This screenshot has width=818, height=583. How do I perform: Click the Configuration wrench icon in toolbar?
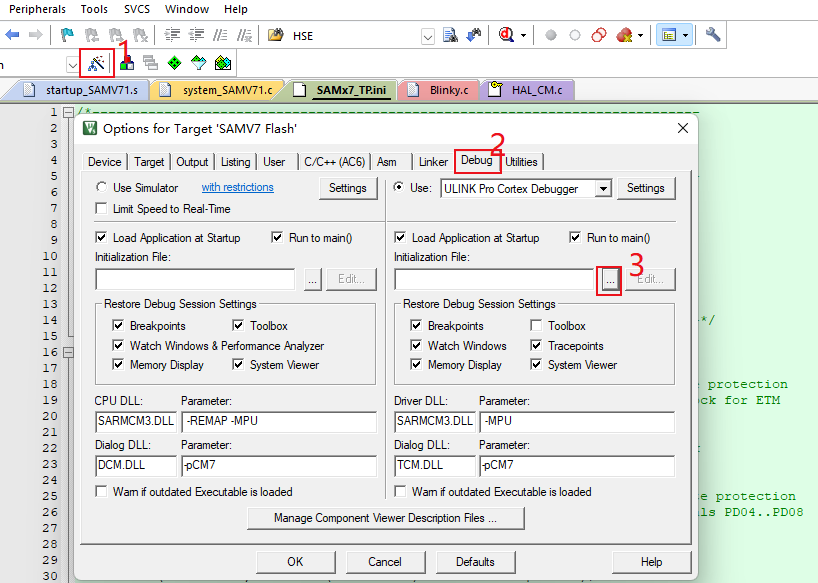coord(713,35)
